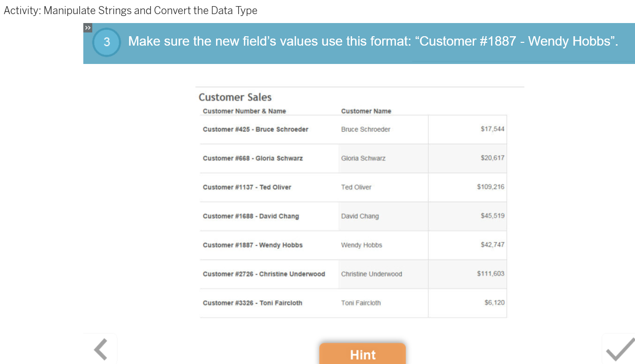
Task: Select row "Customer #1688 - David Chang"
Action: tap(251, 216)
